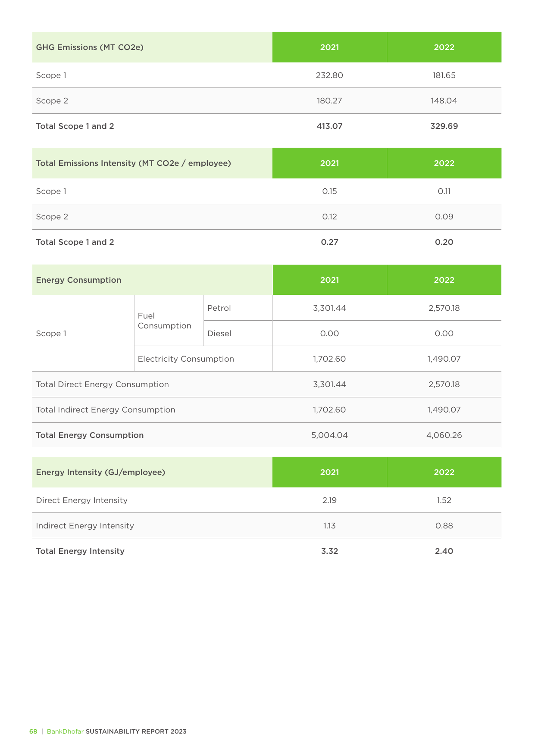Click 1,702.60 in Total Indirect Energy Consumption row
The width and height of the screenshot is (535, 756).
(329, 410)
